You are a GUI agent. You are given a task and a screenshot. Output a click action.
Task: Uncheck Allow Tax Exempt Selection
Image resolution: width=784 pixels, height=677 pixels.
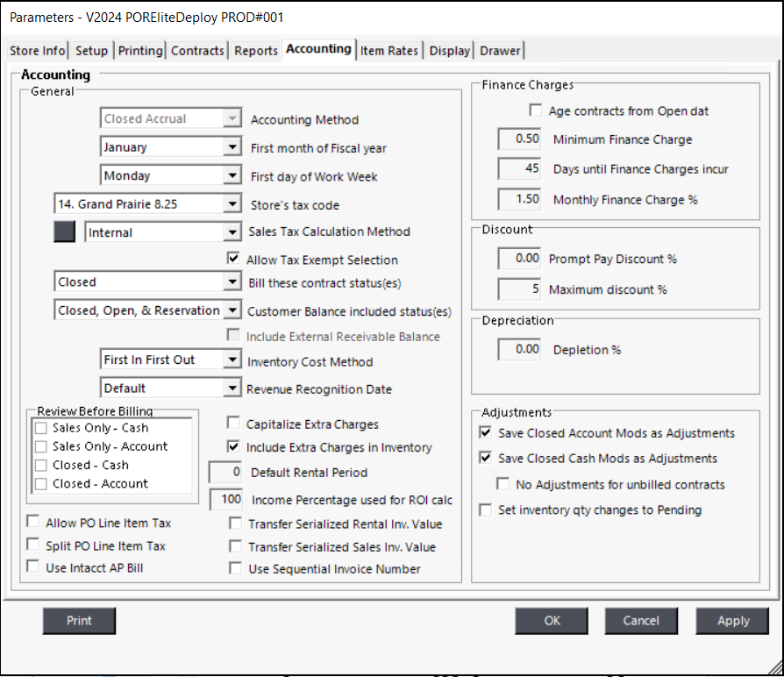[233, 259]
